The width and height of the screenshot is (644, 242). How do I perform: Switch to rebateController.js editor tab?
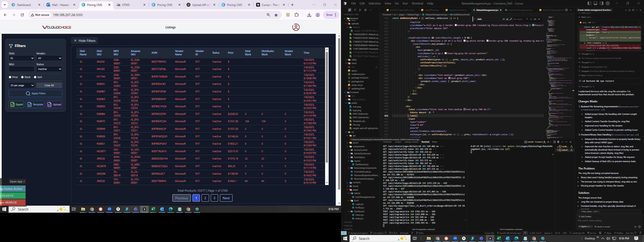tap(458, 10)
